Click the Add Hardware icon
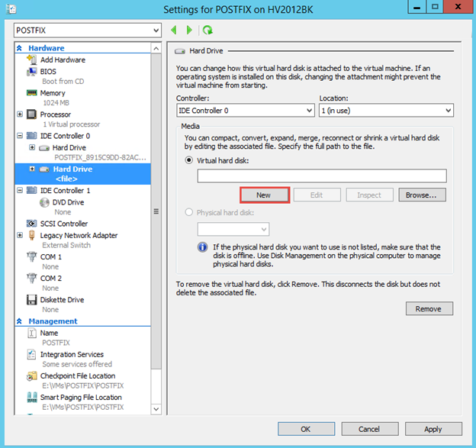This screenshot has height=448, width=476. (31, 60)
